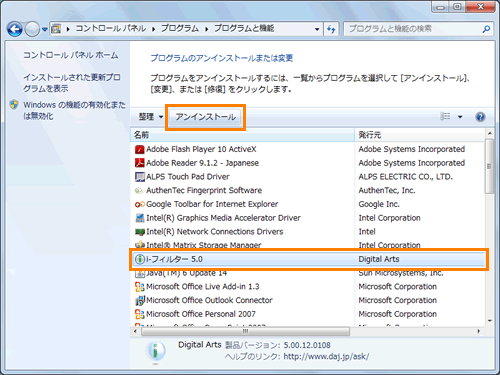Click Digital Arts publisher cell in list
This screenshot has height=375, width=500.
[379, 259]
